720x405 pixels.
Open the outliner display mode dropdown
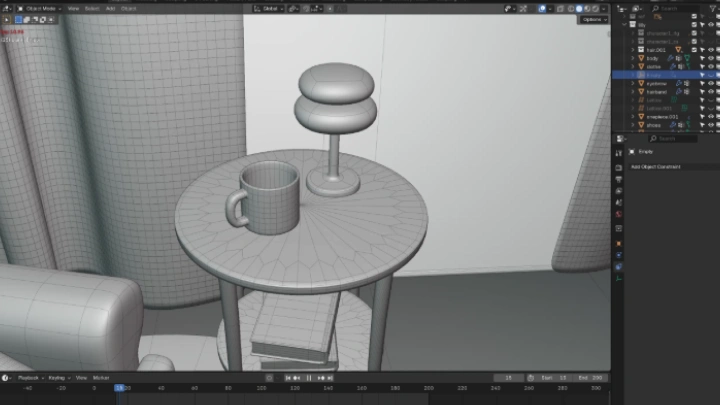coord(638,8)
